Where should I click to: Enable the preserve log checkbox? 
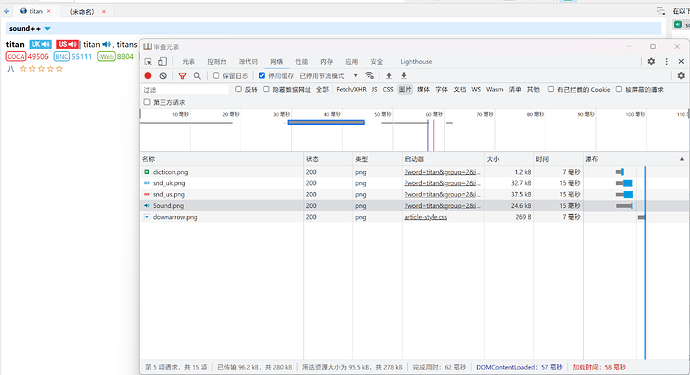[x=216, y=76]
